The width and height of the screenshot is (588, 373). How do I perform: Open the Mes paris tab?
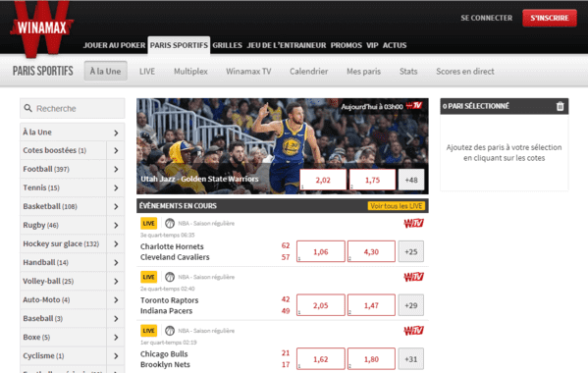363,72
